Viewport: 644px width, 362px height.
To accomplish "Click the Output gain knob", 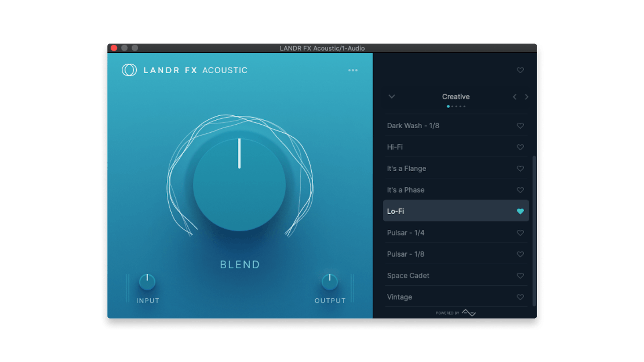I will 330,282.
